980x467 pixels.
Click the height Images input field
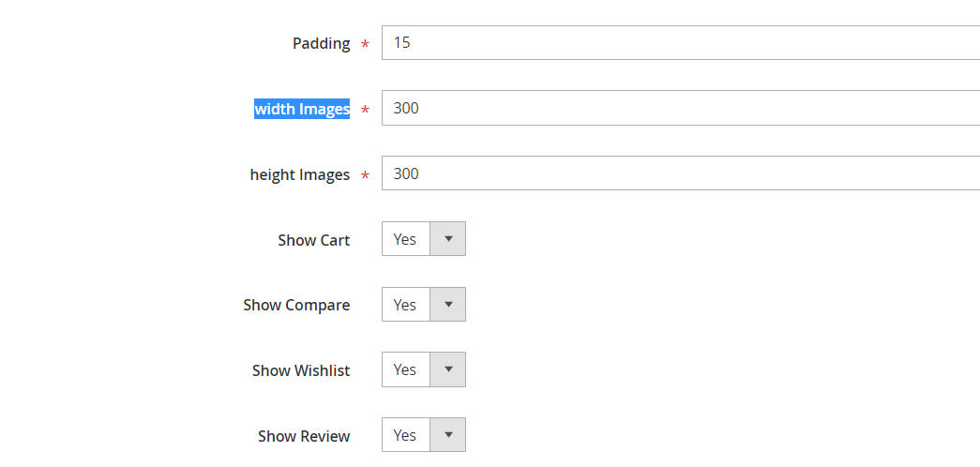pyautogui.click(x=680, y=173)
